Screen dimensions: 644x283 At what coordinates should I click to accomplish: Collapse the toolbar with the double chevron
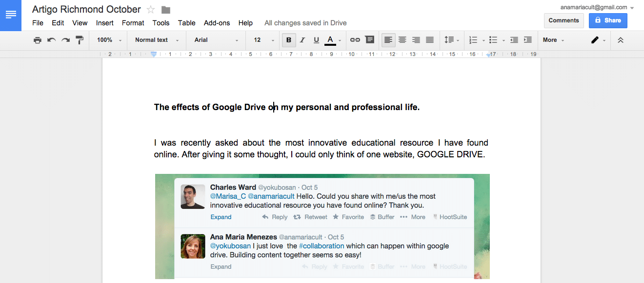[x=621, y=40]
